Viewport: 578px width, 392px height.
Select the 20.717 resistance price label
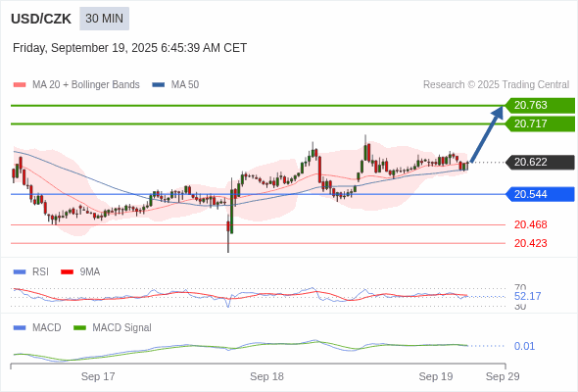click(x=540, y=123)
